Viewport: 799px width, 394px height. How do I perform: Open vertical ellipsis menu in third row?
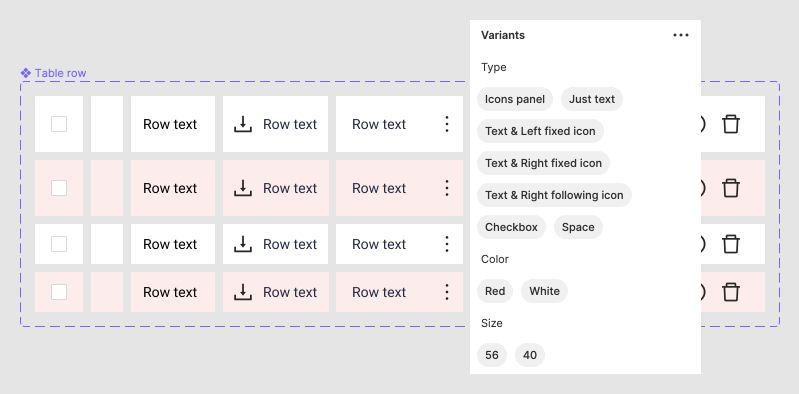(x=447, y=244)
